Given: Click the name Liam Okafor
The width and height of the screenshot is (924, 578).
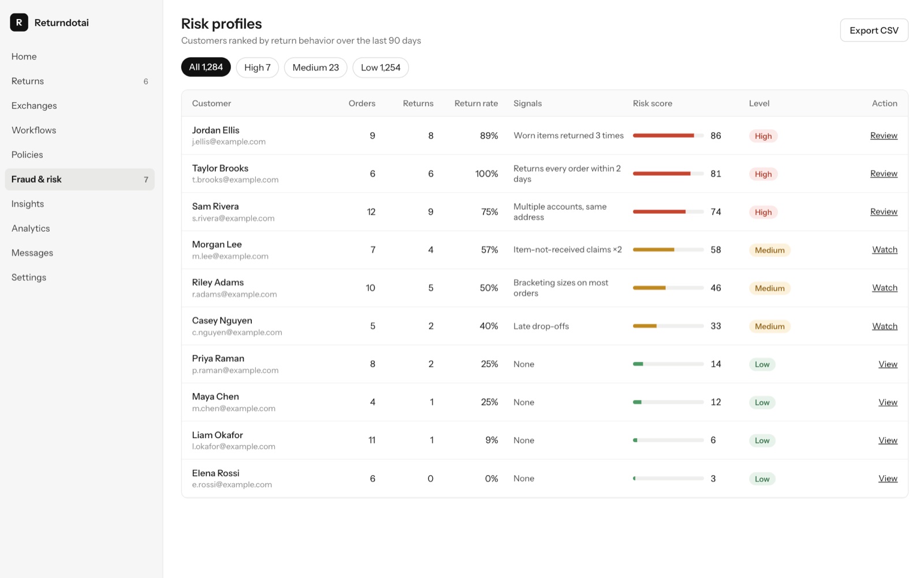Looking at the screenshot, I should (217, 435).
